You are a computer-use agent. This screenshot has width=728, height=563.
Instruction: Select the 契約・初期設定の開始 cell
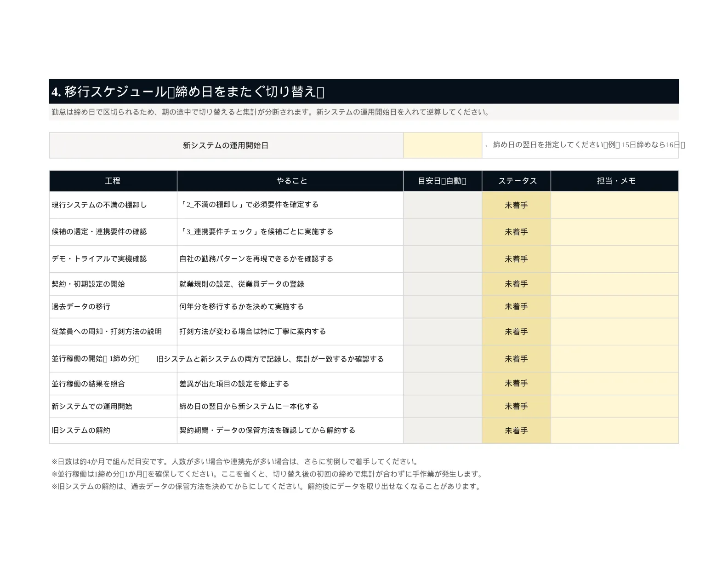(113, 284)
